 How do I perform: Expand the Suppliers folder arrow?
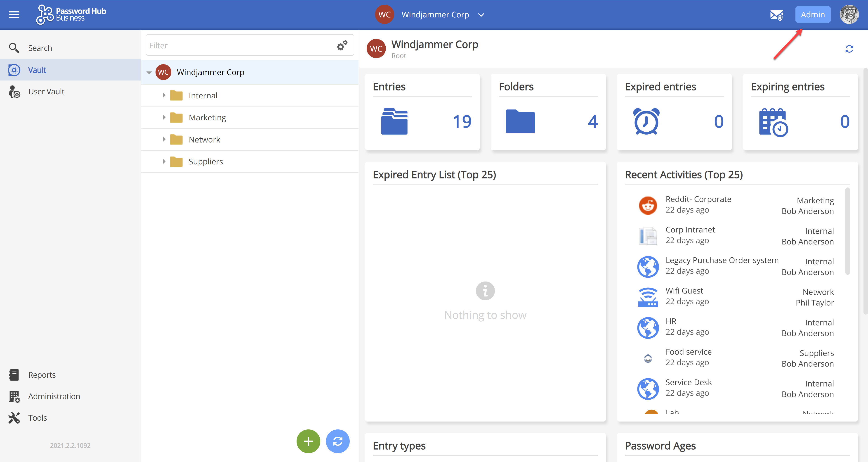coord(164,161)
